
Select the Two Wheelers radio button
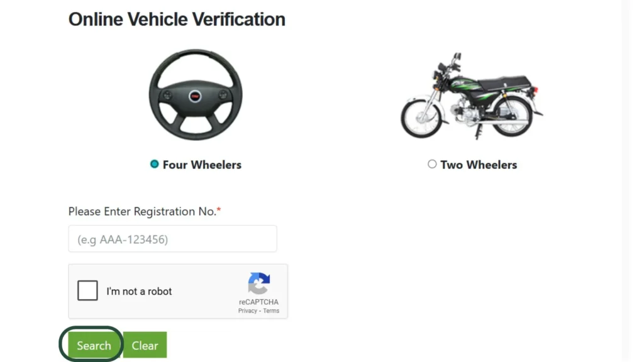(432, 164)
